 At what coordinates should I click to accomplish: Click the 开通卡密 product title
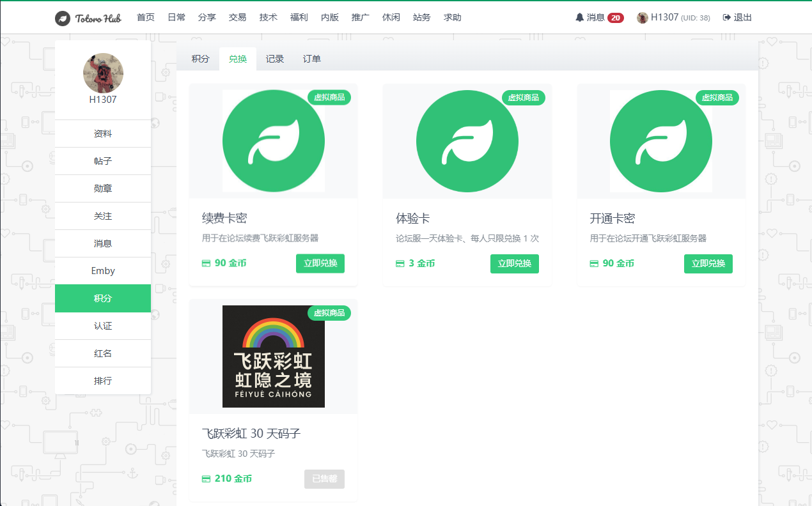[612, 218]
